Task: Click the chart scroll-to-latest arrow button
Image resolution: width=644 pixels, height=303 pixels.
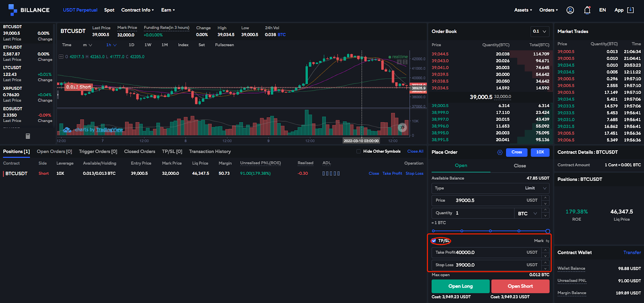Action: (402, 127)
